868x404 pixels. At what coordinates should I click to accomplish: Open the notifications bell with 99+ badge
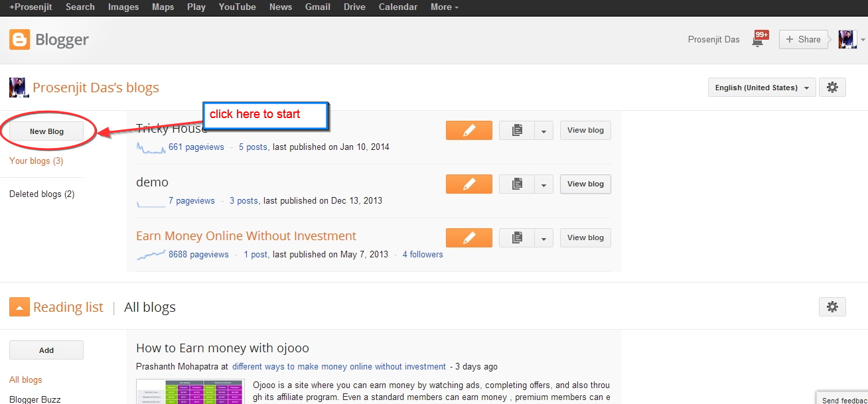click(760, 38)
